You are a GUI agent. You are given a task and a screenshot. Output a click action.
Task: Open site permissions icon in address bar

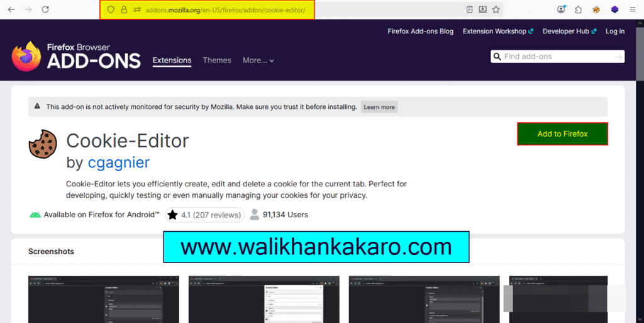(x=137, y=9)
